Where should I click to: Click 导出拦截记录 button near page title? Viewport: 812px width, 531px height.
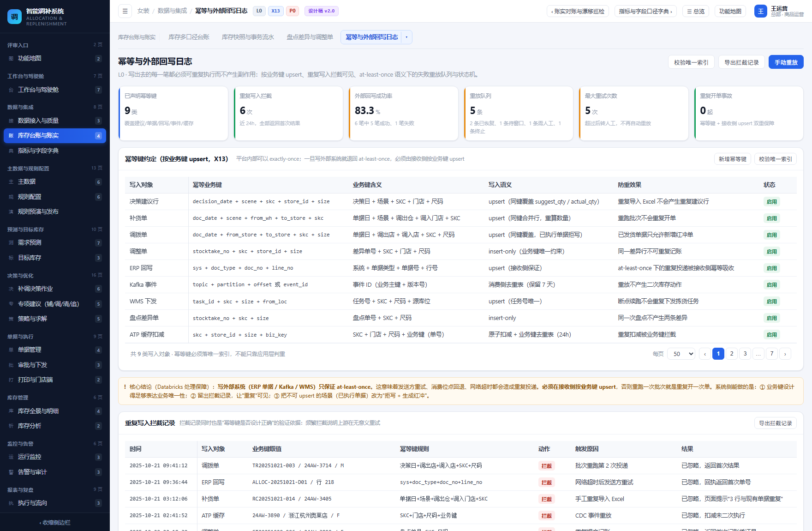tap(741, 62)
